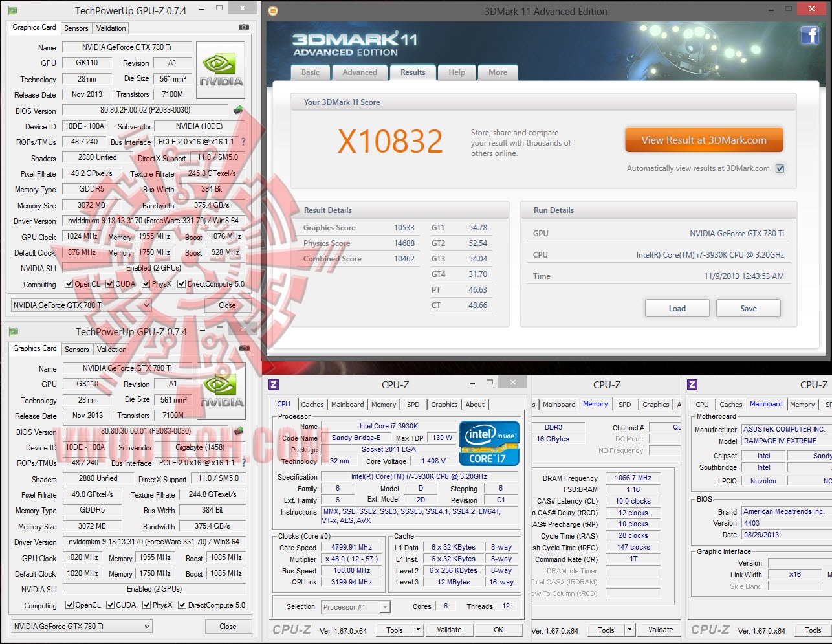Minimize the lower GPU-Z window
This screenshot has width=832, height=644.
point(204,330)
